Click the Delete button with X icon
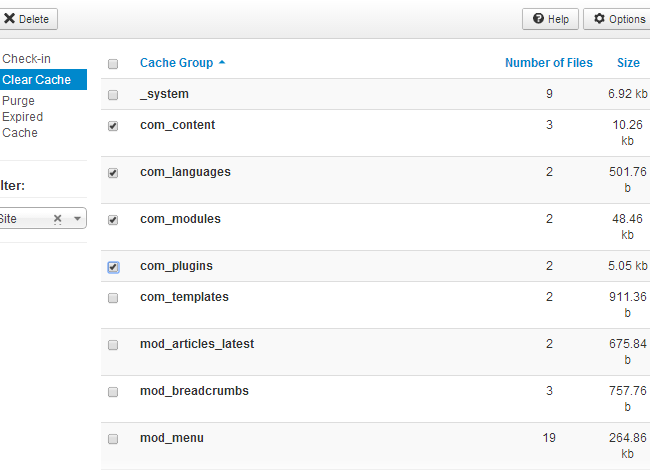 click(x=28, y=19)
